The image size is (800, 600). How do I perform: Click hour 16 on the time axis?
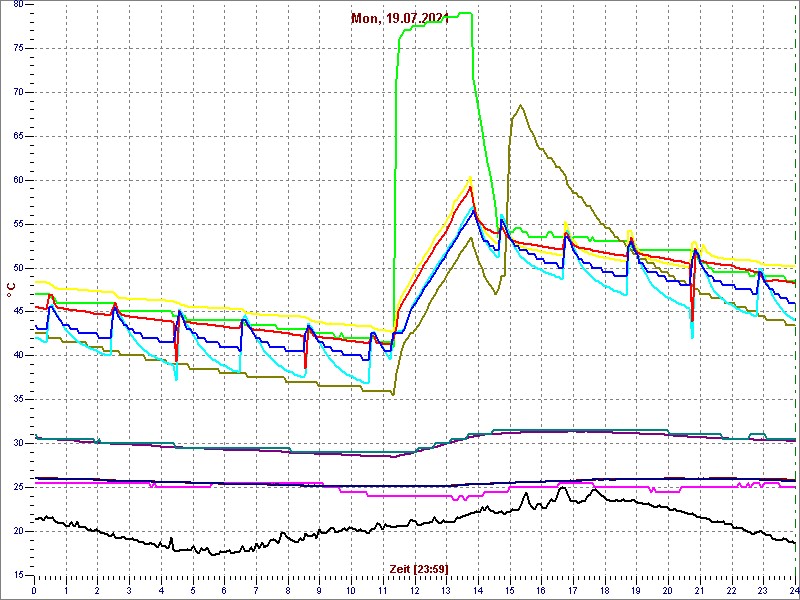tap(541, 590)
